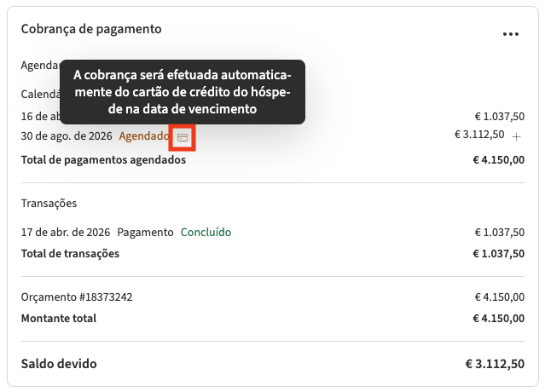Image resolution: width=545 pixels, height=392 pixels.
Task: Expand the 30 de ago. payment with plus icon
Action: [x=518, y=136]
